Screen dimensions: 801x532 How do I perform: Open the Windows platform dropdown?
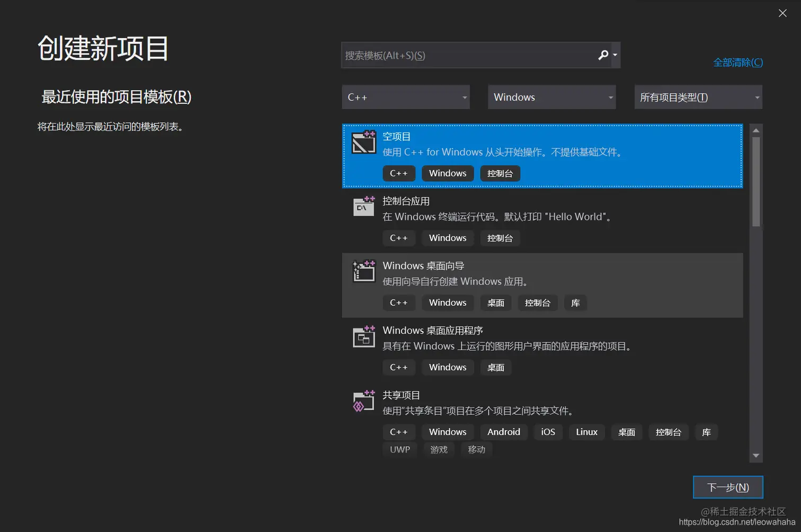click(551, 97)
